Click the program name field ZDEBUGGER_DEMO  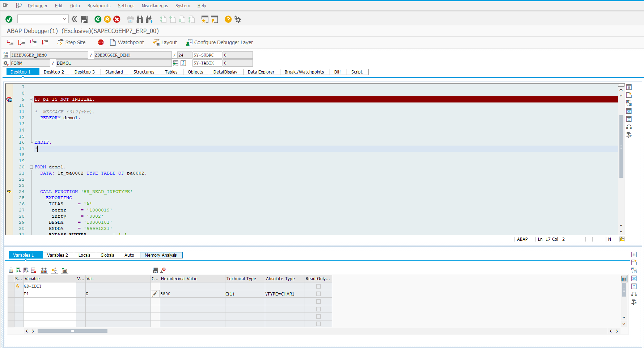[x=49, y=55]
